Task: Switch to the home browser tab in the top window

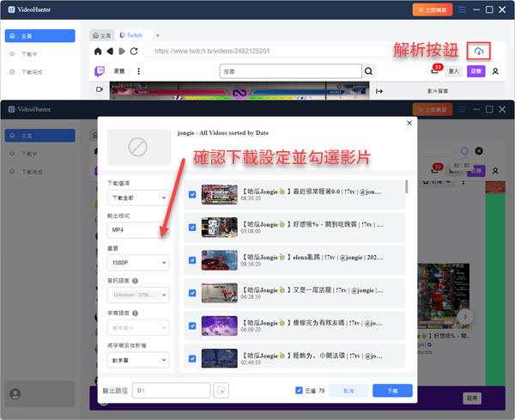Action: pyautogui.click(x=102, y=35)
